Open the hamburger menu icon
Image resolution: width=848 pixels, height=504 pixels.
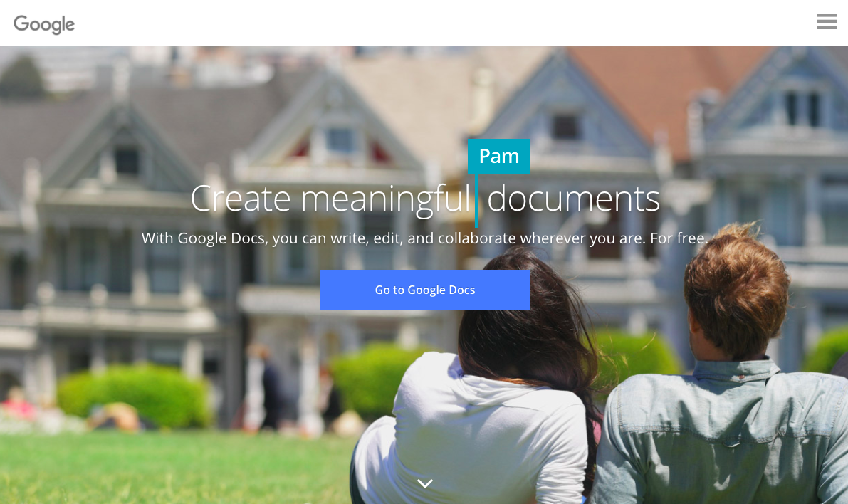827,21
